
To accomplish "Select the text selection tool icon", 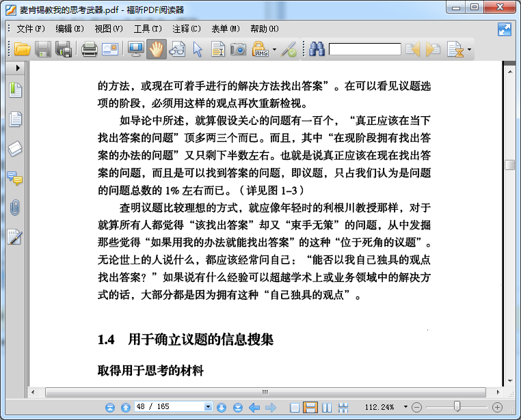I will tap(218, 49).
